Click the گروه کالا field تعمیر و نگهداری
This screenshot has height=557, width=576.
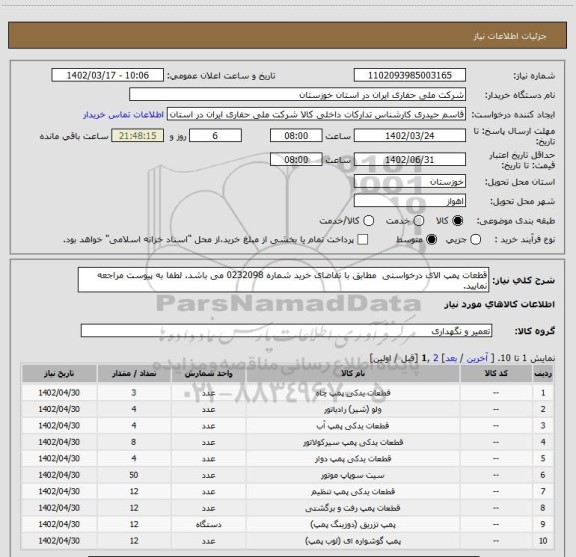coord(286,331)
